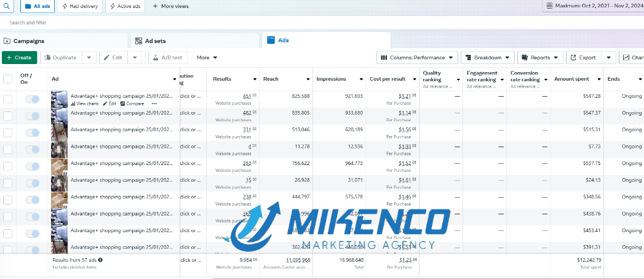Screen dimensions: 644x279
Task: Toggle off the ad with 15 results
Action: (32, 183)
